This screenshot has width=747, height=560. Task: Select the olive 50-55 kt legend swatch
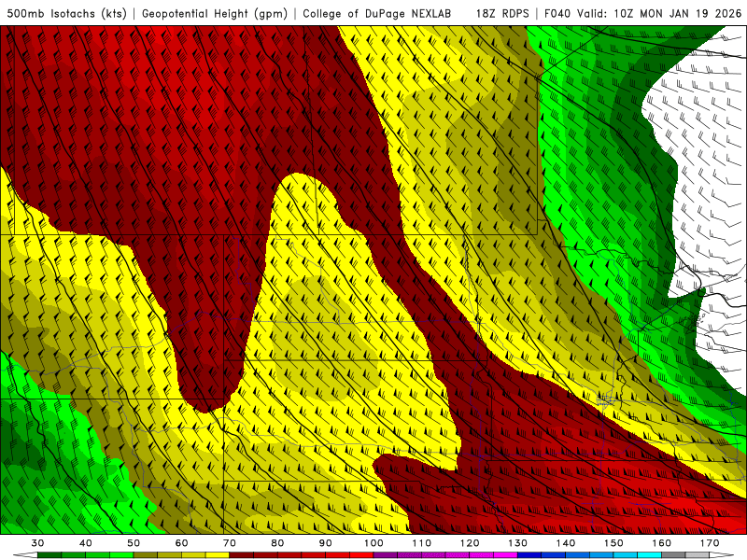point(146,555)
